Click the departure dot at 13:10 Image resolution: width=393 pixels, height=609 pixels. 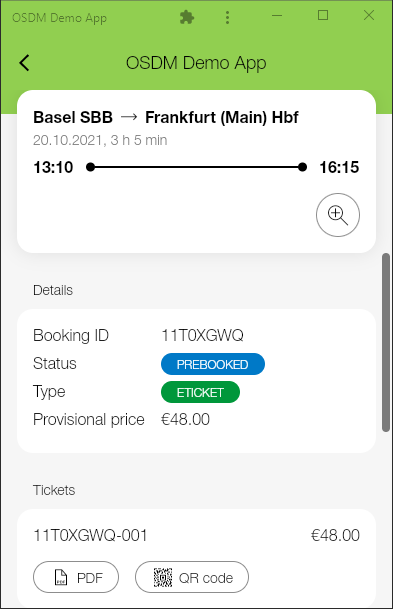point(90,167)
